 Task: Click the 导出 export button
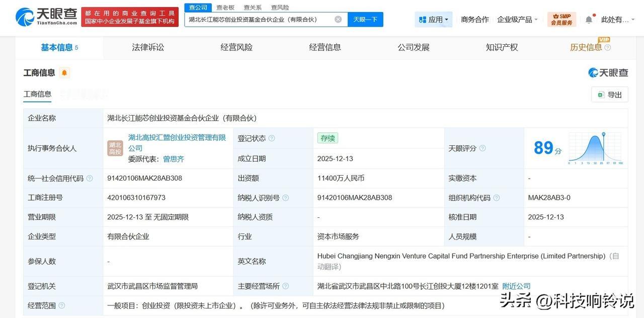610,95
